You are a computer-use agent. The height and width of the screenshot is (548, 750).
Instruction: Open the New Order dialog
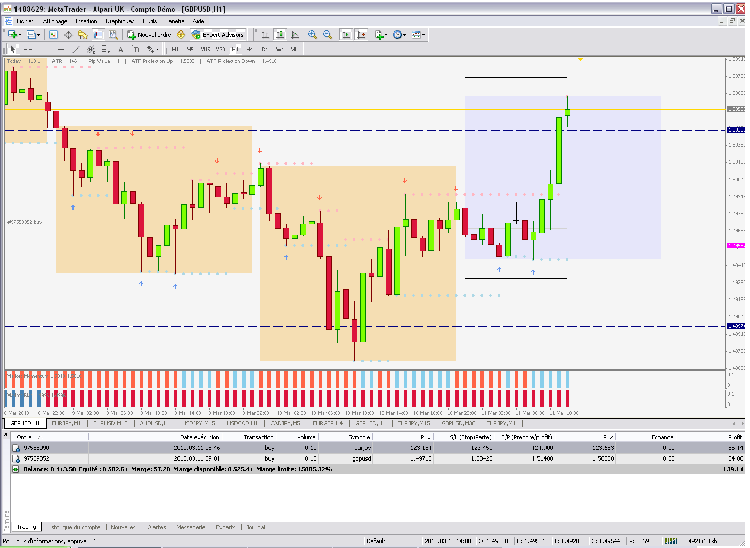point(148,34)
